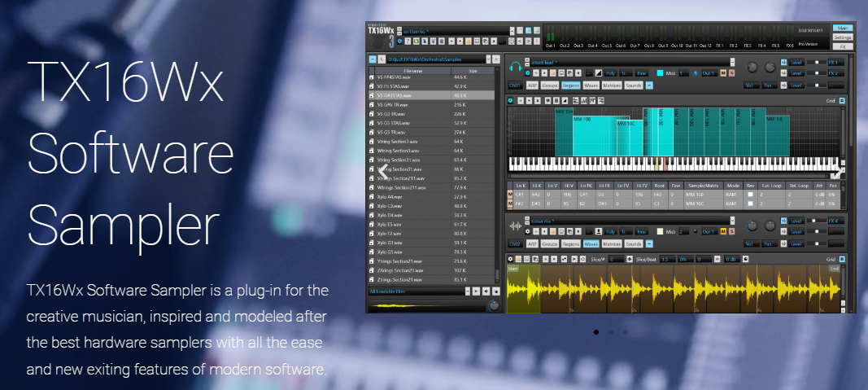Switch to Waves tab in kossa mu slot
The width and height of the screenshot is (868, 390).
[x=591, y=243]
